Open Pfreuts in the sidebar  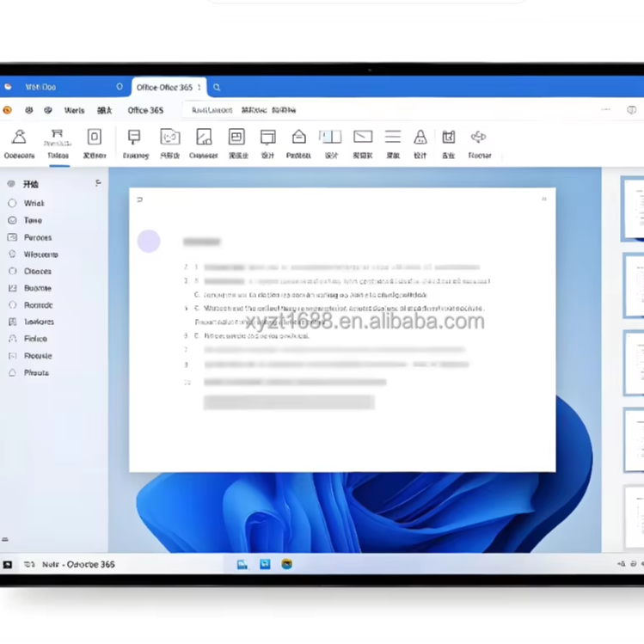[x=36, y=373]
